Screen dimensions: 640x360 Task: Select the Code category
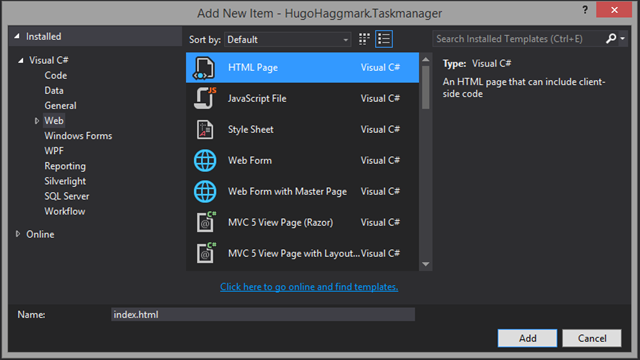(x=56, y=76)
